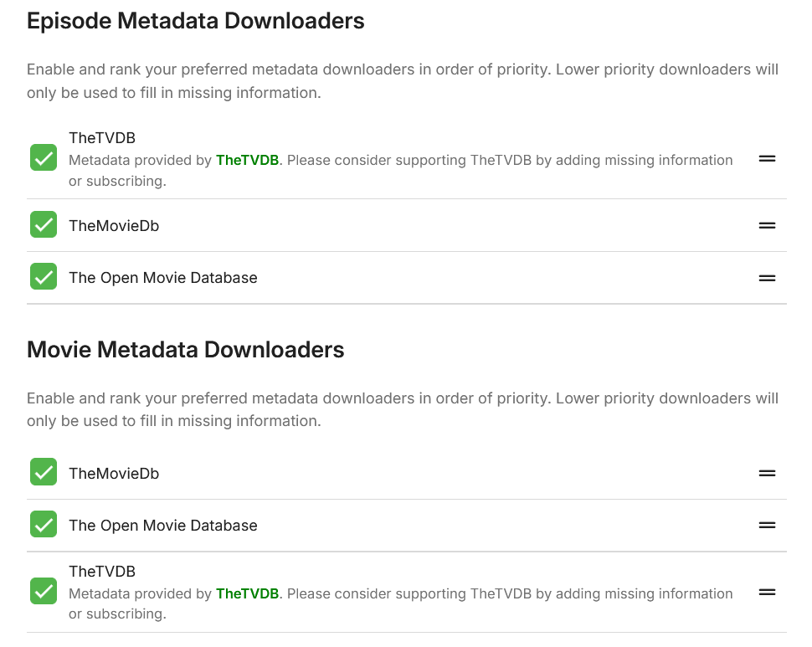Uncheck TheMovieDb in Movie Metadata Downloaders
This screenshot has width=812, height=647.
[x=44, y=472]
